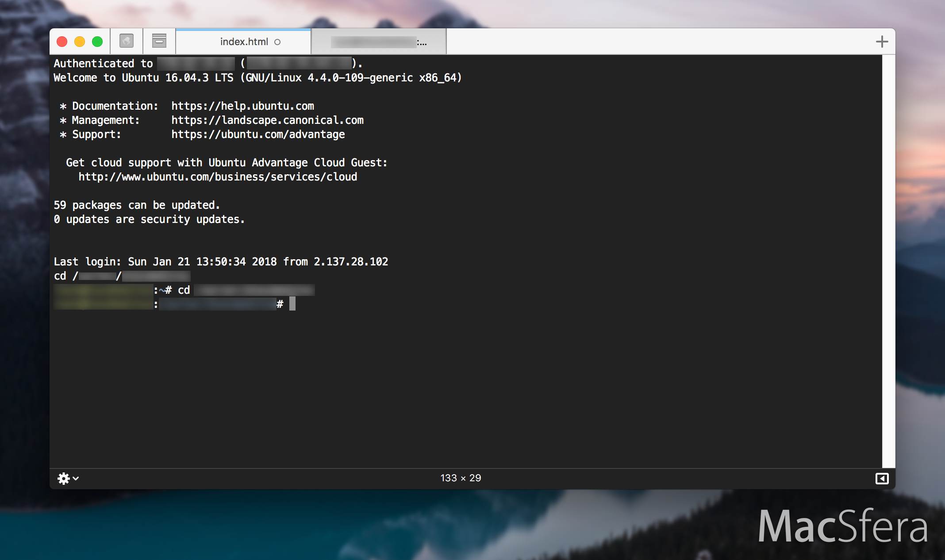
Task: Click the 'Last login' line text
Action: click(221, 262)
